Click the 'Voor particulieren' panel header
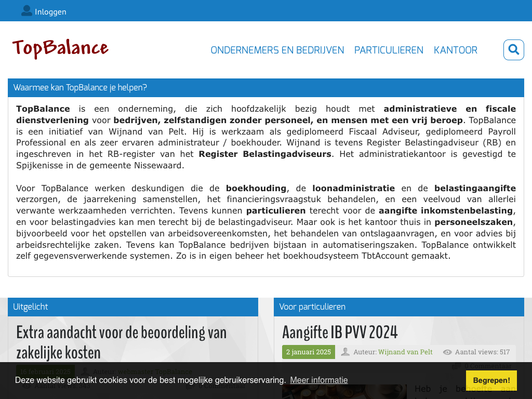Viewport: 532px width, 399px height. 399,307
